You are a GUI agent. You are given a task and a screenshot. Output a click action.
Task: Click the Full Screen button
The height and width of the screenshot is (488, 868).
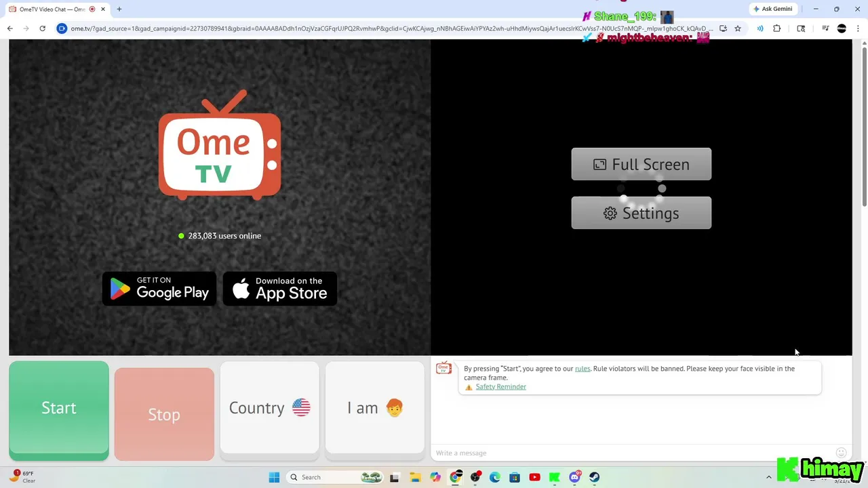tap(642, 164)
